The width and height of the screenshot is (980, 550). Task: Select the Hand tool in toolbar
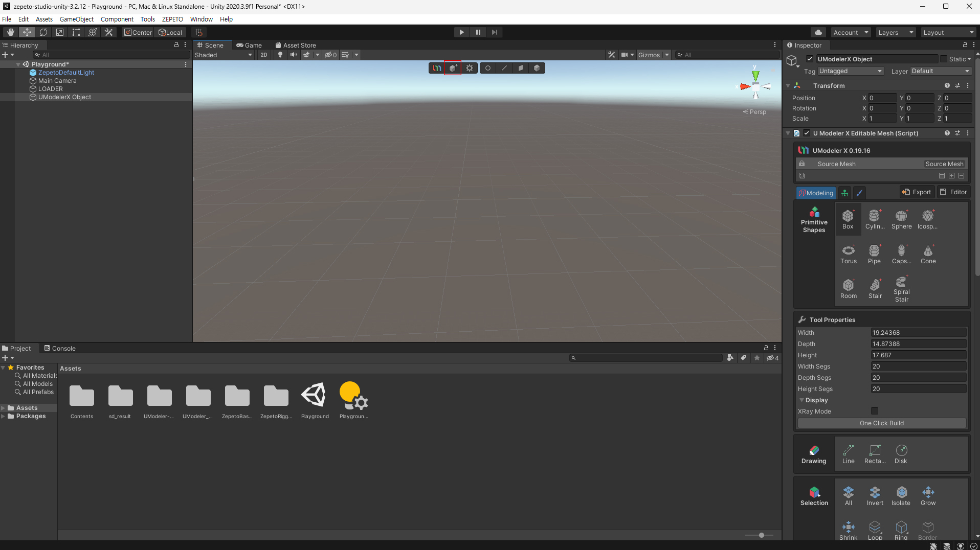tap(10, 32)
